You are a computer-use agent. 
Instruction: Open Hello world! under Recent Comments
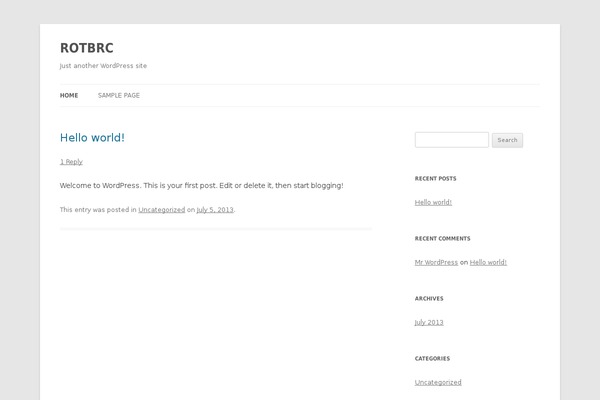tap(488, 262)
